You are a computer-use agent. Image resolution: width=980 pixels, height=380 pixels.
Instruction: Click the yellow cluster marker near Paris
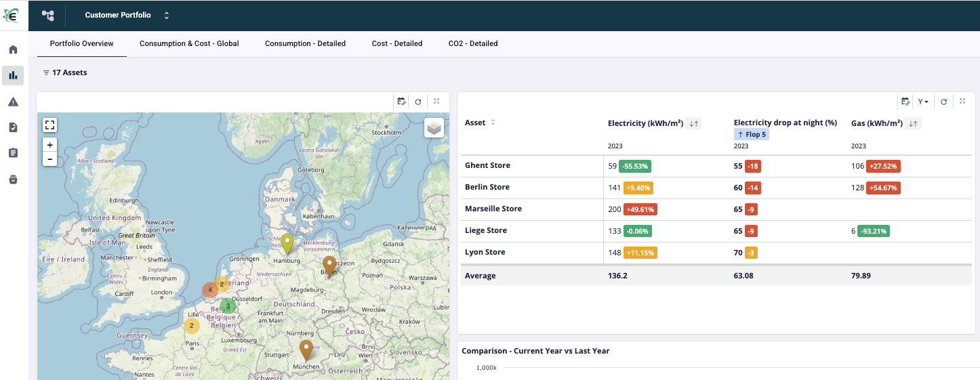pos(192,326)
